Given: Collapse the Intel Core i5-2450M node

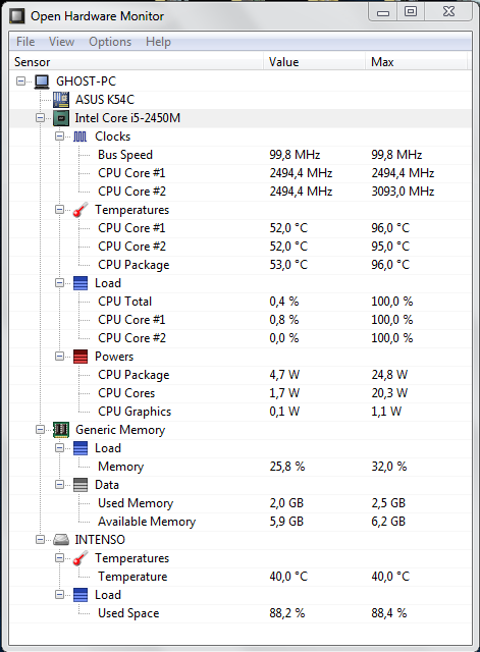Looking at the screenshot, I should (x=40, y=118).
